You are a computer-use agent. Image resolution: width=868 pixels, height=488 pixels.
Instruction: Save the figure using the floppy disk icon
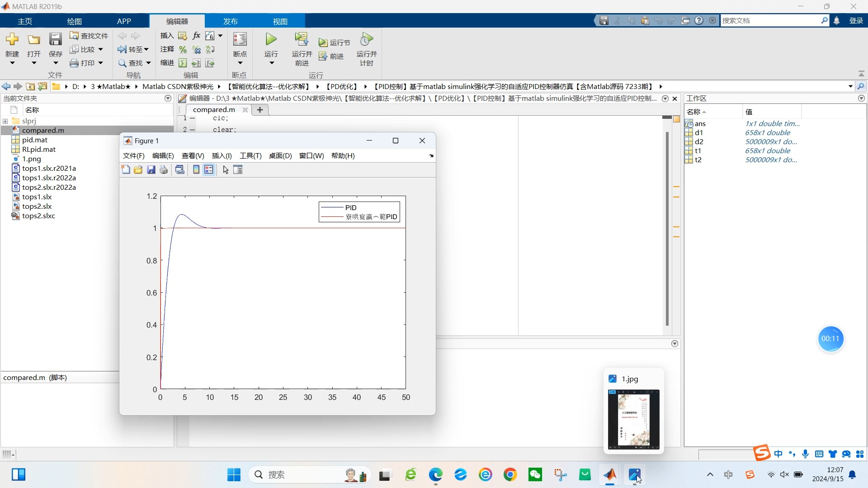(151, 170)
